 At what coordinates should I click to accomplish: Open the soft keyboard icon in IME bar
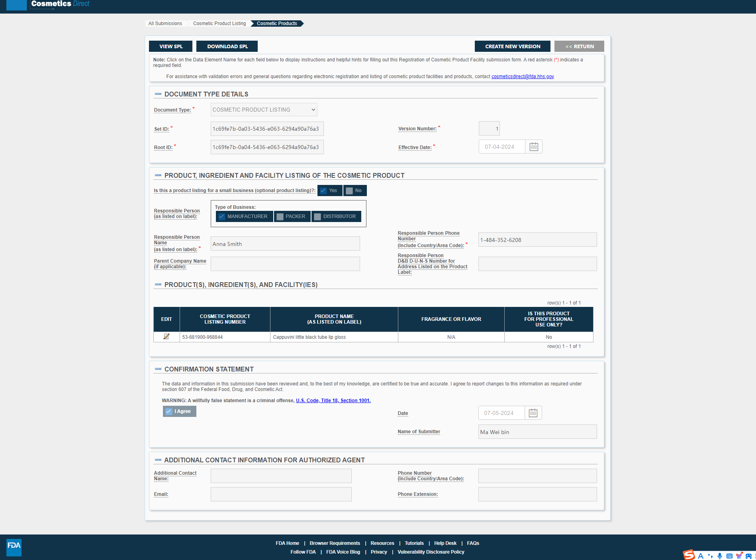click(729, 556)
